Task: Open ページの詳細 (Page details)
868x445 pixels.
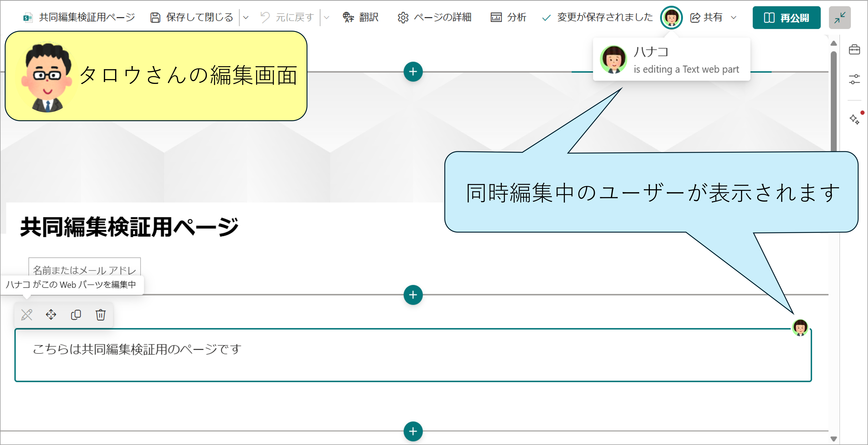Action: click(x=434, y=17)
